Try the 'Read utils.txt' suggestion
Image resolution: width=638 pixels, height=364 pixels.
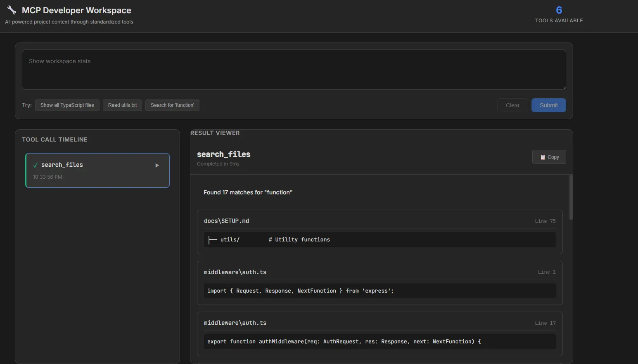122,105
